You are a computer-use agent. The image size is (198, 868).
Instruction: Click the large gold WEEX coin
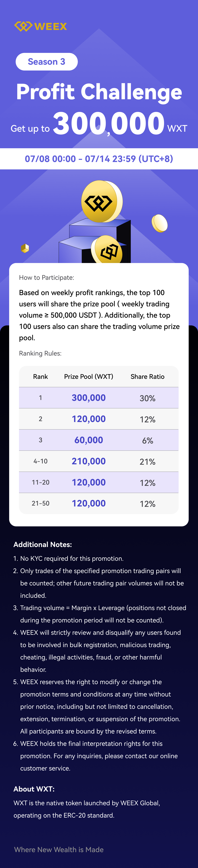pos(100,201)
